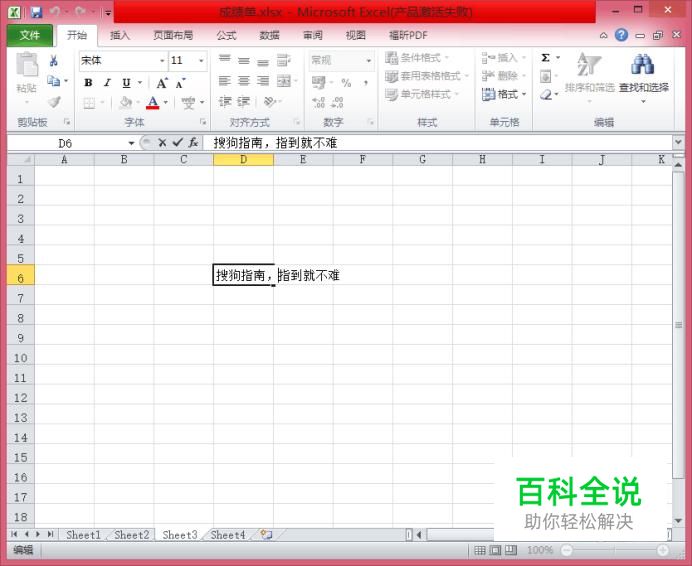Switch to the 数据 tab
The height and width of the screenshot is (566, 692).
tap(270, 35)
